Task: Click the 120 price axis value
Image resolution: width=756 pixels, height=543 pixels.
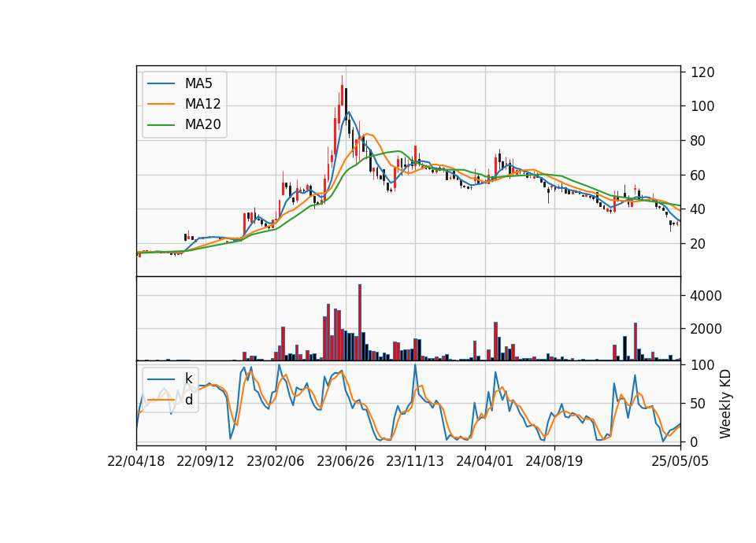Action: click(702, 72)
